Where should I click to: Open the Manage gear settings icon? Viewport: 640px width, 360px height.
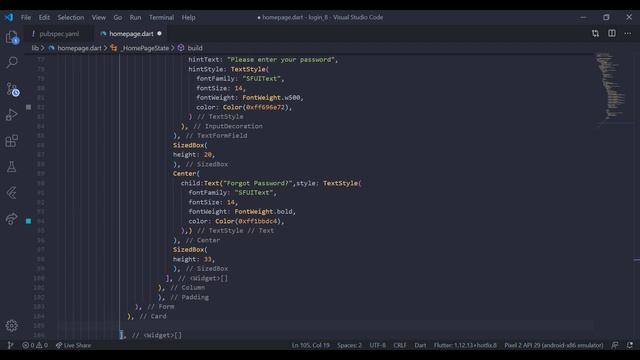(11, 325)
